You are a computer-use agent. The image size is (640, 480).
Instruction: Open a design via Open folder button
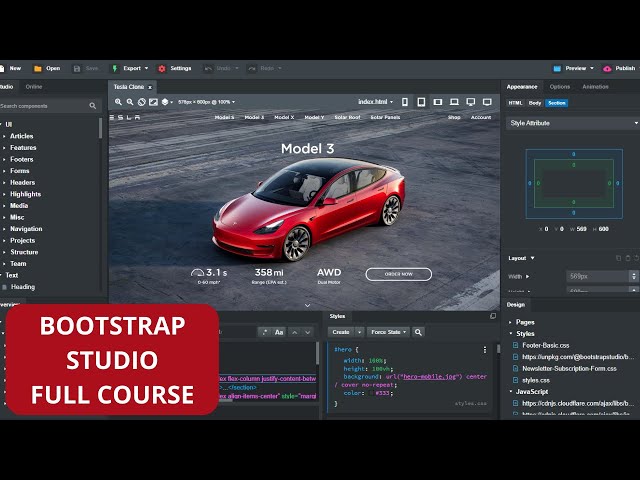(x=47, y=68)
